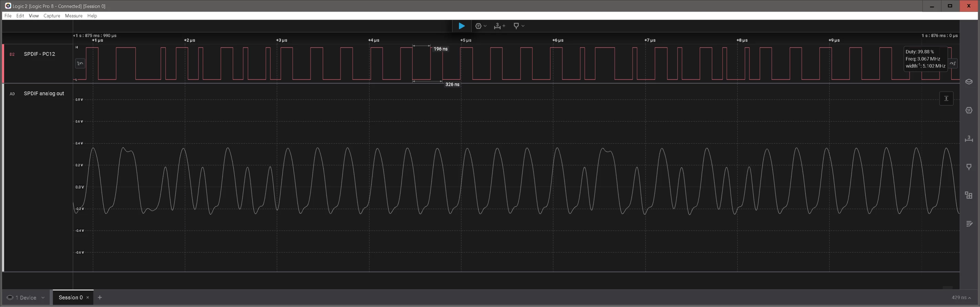
Task: Open the Capture menu
Action: point(52,16)
